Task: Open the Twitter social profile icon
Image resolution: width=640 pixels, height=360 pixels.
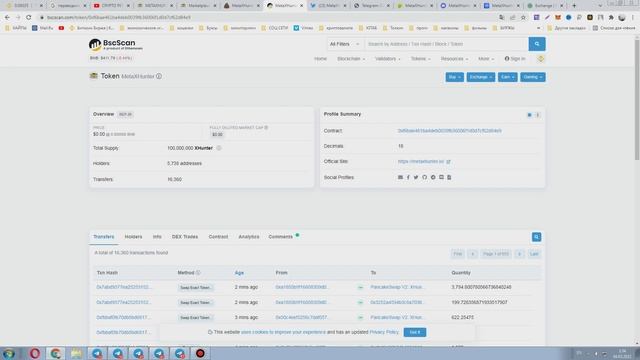Action: click(x=416, y=178)
